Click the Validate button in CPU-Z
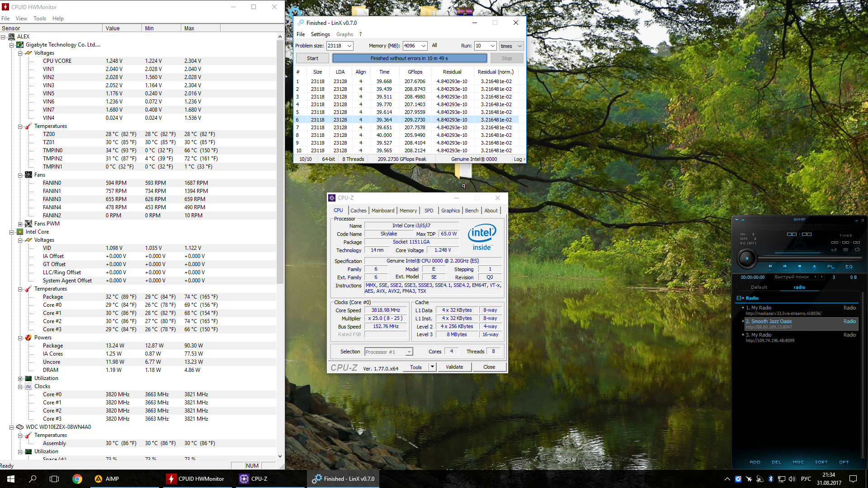 click(454, 367)
